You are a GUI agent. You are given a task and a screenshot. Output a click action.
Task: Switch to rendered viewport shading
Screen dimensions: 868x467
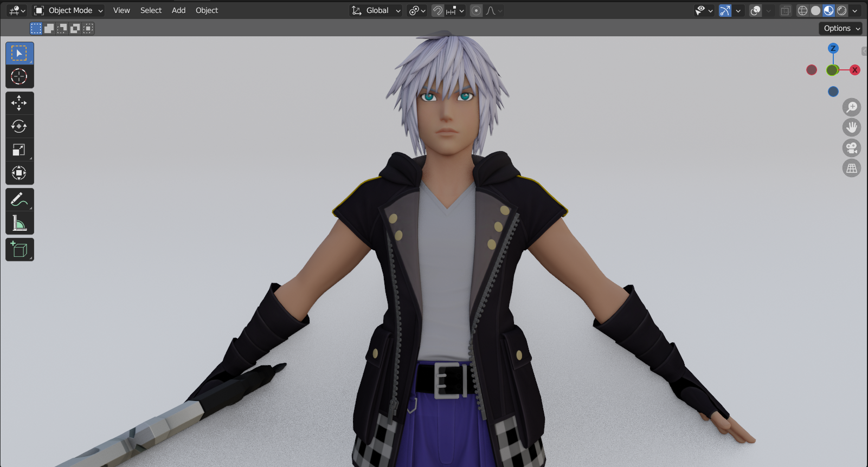coord(842,10)
